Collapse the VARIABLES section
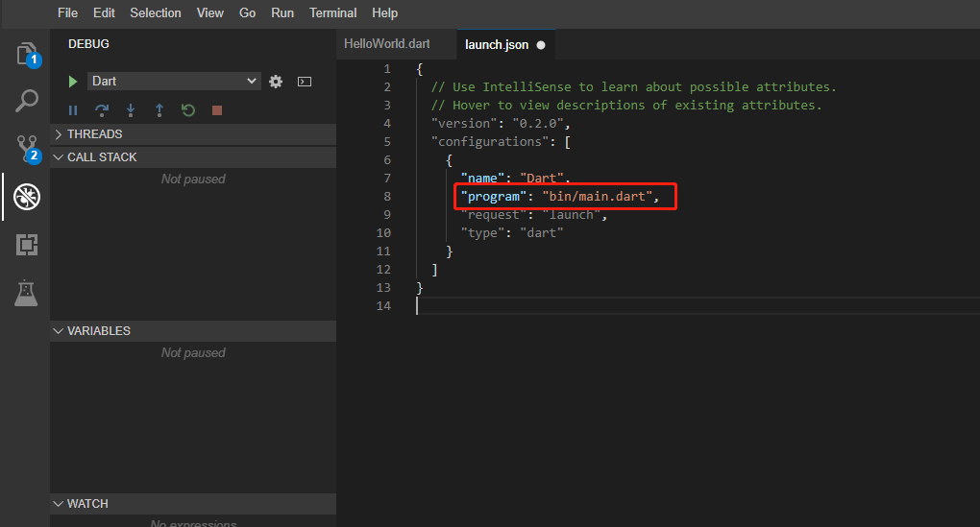This screenshot has width=980, height=527. point(193,331)
